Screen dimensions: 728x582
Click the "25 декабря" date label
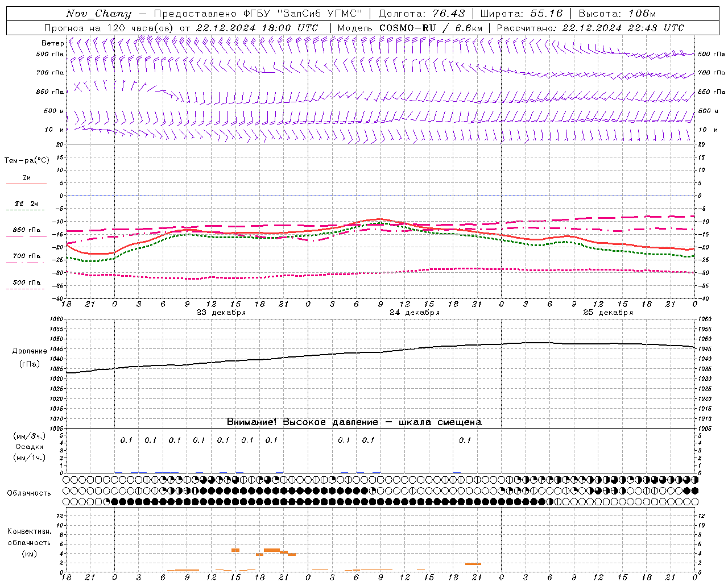click(x=608, y=313)
